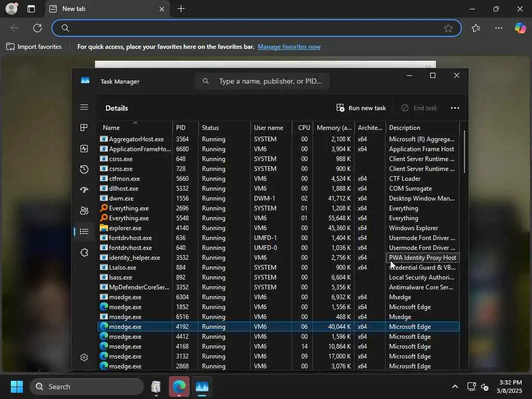Sort by Description column header

pyautogui.click(x=422, y=128)
